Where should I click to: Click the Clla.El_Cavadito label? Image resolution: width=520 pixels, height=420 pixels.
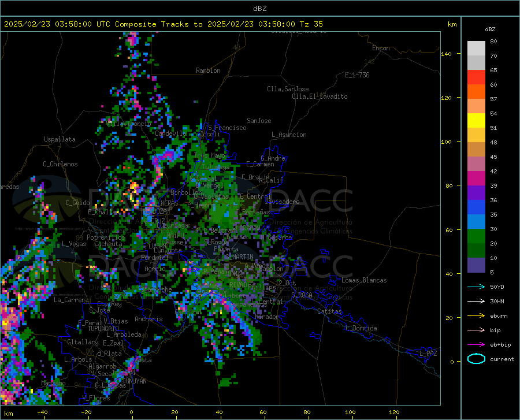[320, 96]
